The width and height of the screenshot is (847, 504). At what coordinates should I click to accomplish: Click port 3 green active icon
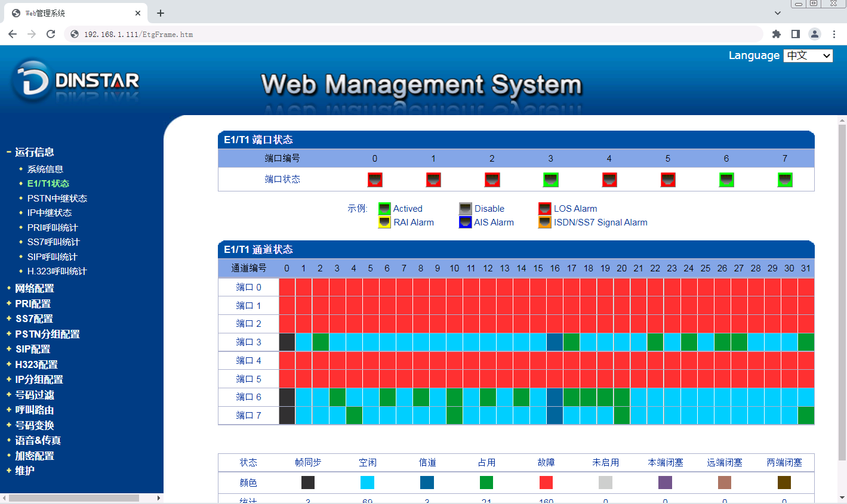click(550, 180)
